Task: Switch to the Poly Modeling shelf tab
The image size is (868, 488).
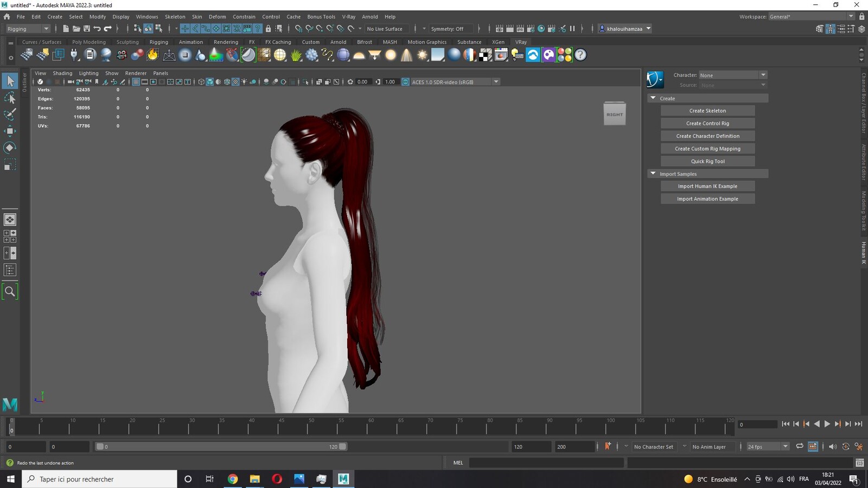Action: point(89,42)
